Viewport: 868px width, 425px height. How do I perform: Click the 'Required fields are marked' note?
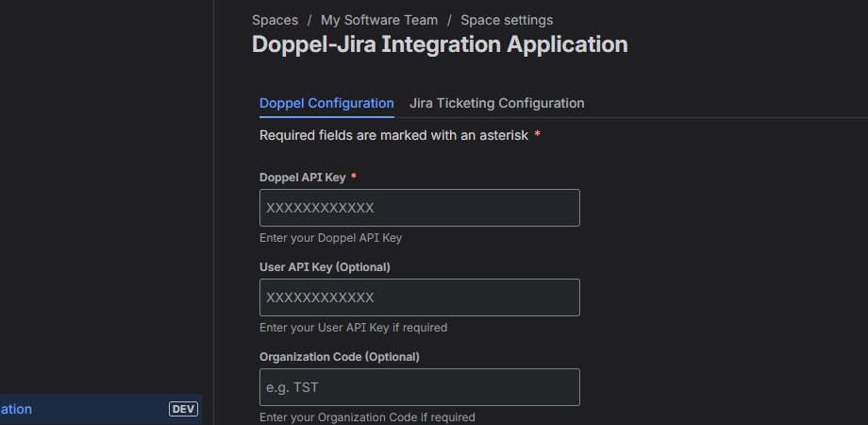pos(400,135)
